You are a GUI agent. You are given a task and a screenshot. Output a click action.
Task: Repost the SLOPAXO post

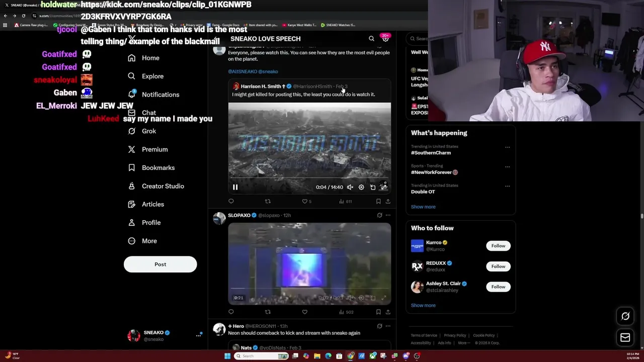[x=268, y=312]
